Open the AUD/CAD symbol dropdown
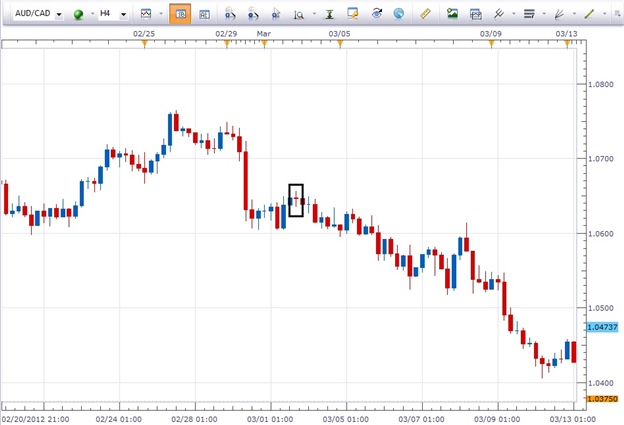 59,15
